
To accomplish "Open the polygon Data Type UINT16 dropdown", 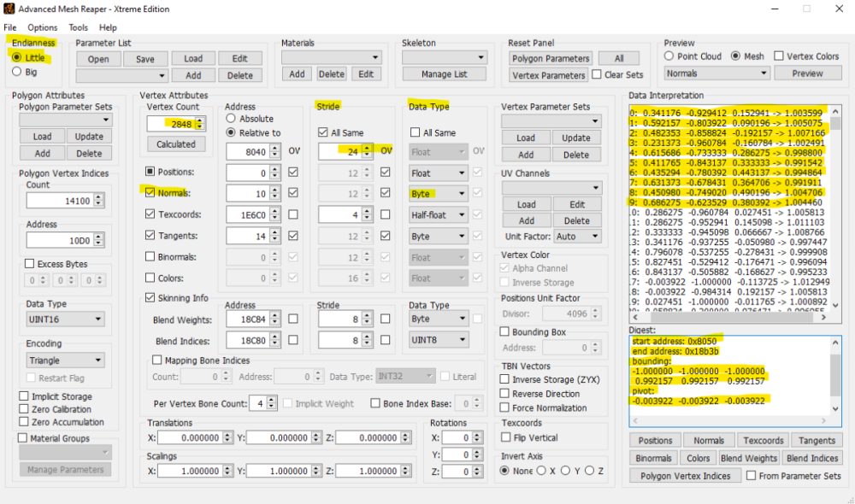I will pyautogui.click(x=65, y=319).
